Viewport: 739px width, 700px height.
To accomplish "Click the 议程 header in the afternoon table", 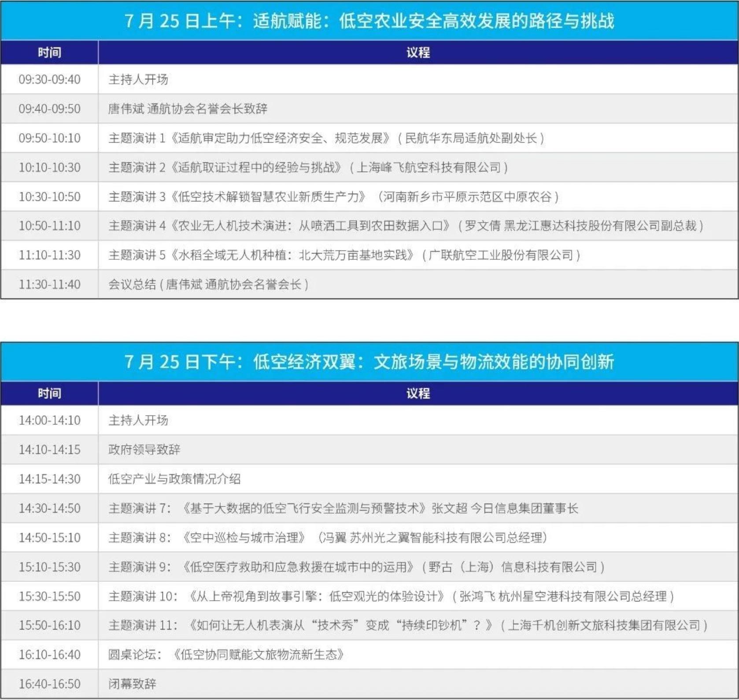I will click(x=418, y=393).
